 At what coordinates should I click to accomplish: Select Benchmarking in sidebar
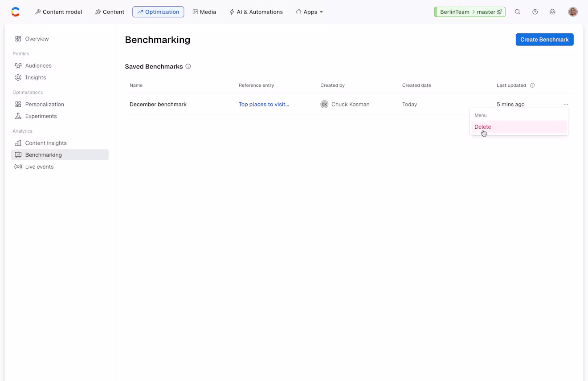tap(60, 155)
